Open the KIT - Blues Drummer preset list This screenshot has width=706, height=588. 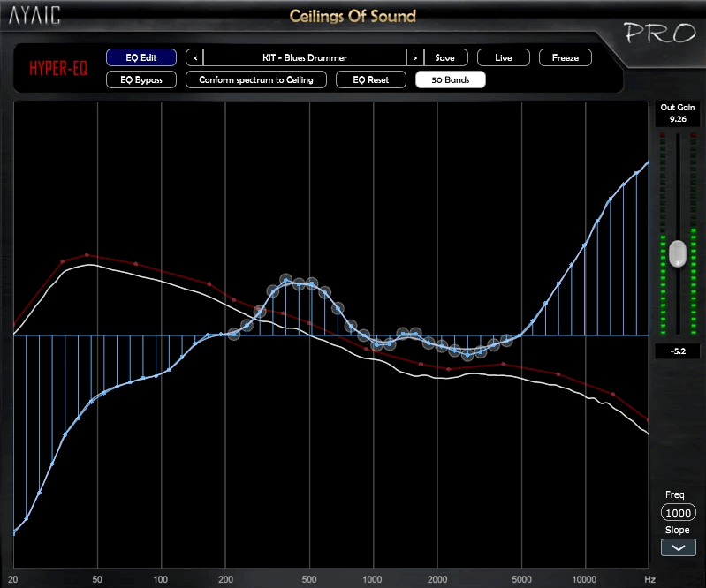pos(305,57)
